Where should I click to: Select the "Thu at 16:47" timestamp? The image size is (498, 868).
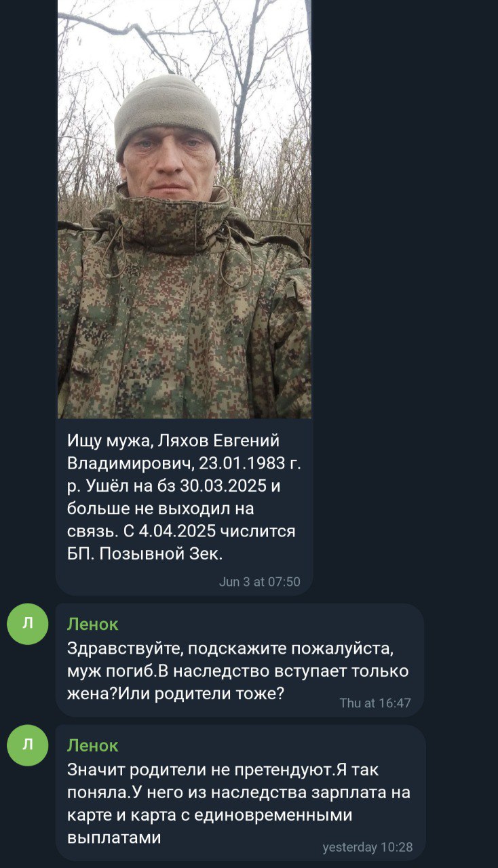[375, 703]
